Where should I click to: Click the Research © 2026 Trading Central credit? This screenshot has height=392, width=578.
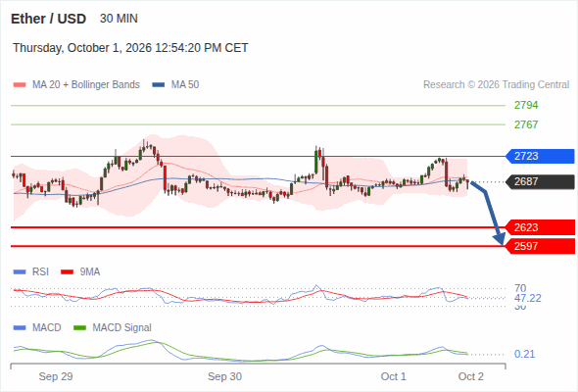click(x=496, y=85)
